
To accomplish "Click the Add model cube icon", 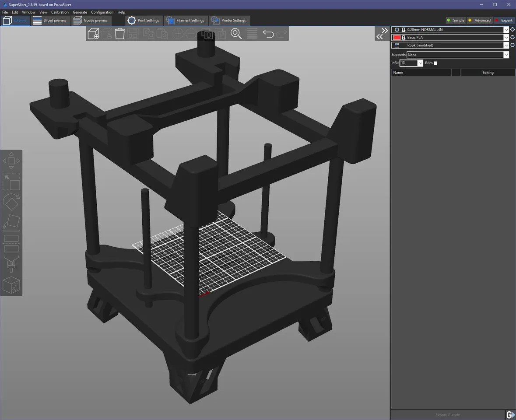I will point(94,34).
